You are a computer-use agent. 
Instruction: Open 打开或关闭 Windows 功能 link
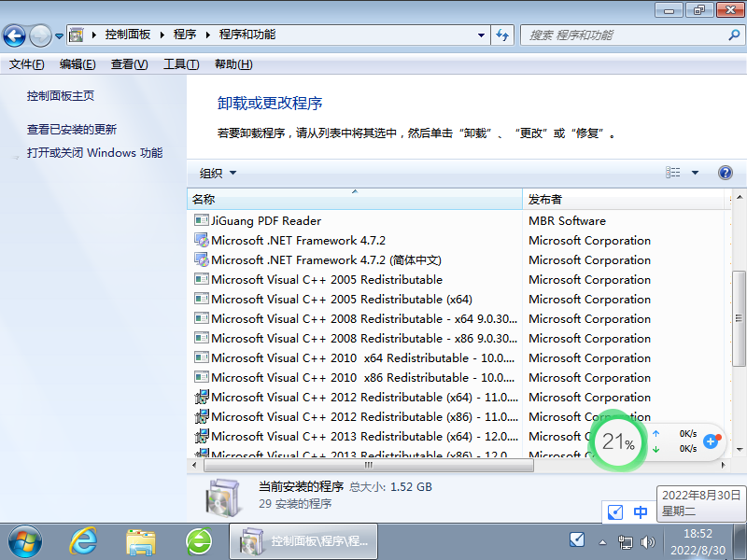95,153
